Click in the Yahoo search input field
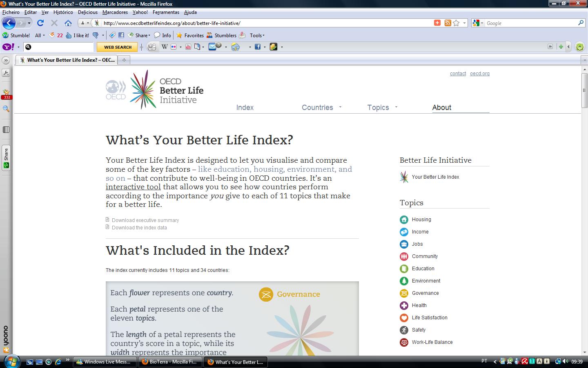The image size is (588, 368). tap(59, 47)
